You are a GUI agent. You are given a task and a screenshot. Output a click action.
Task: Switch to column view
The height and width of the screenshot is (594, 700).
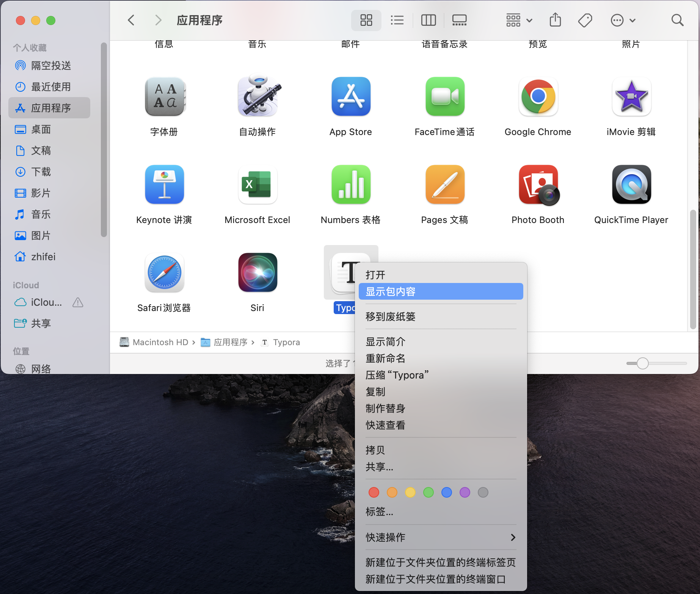(428, 20)
